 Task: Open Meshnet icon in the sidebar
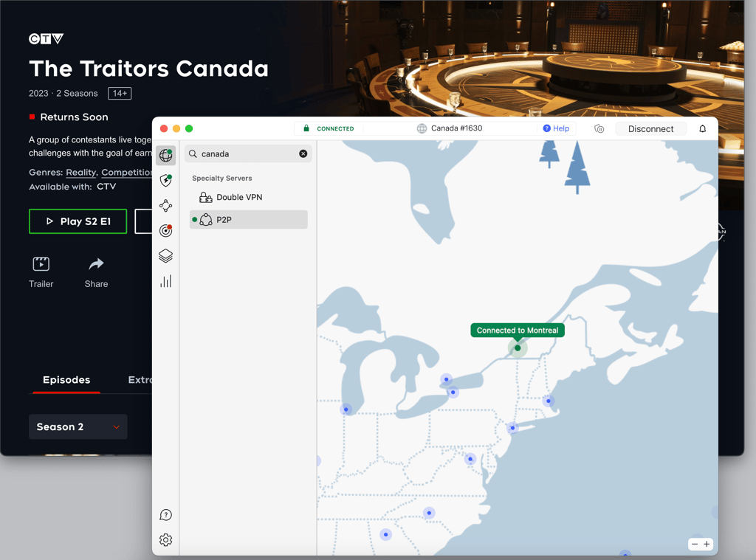tap(166, 206)
